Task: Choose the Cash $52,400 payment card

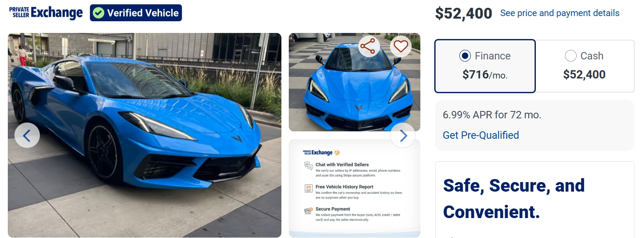Action: coord(585,66)
